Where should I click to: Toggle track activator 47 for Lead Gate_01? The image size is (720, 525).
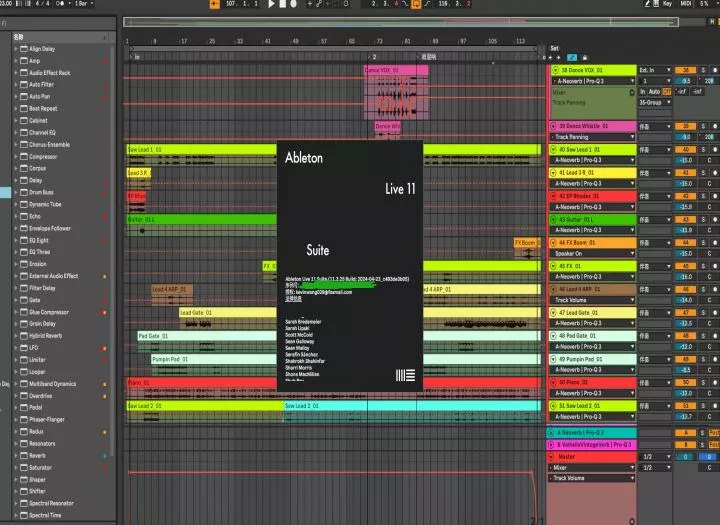685,313
